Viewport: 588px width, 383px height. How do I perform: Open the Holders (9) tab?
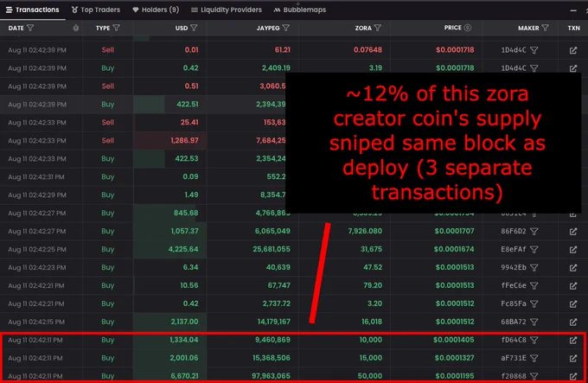(x=156, y=10)
